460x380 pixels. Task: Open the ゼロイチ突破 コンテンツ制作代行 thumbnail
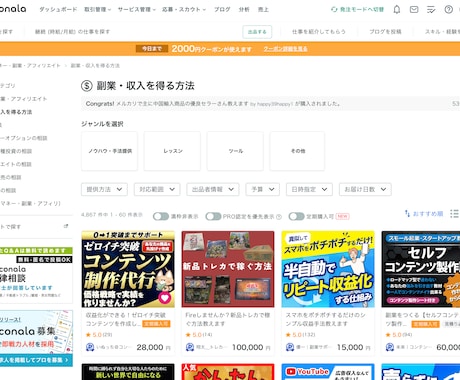click(x=128, y=269)
